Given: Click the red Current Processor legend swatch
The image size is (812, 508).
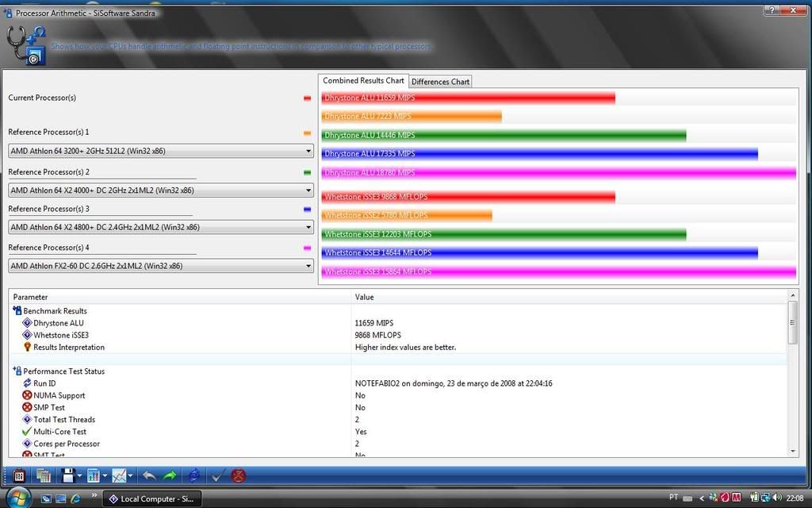Looking at the screenshot, I should (307, 98).
